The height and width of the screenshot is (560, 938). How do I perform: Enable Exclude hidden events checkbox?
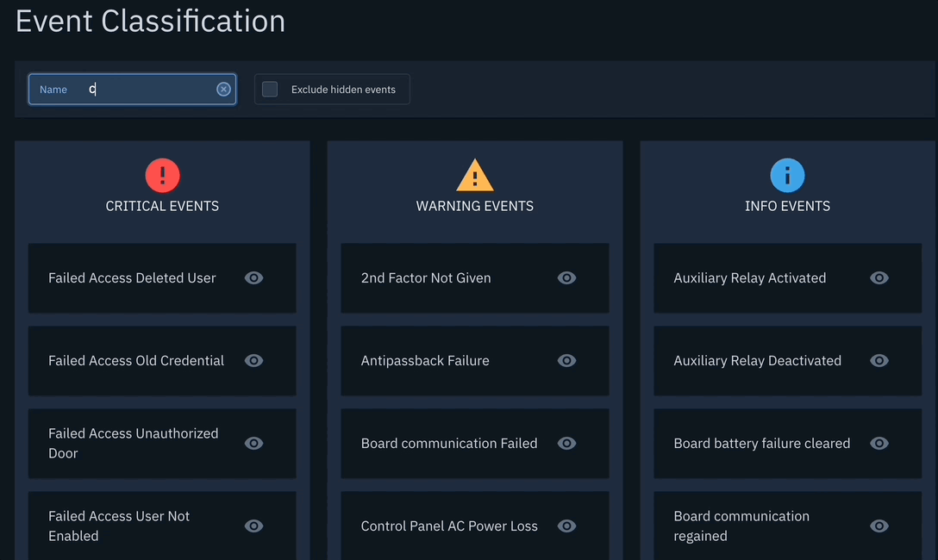point(270,89)
